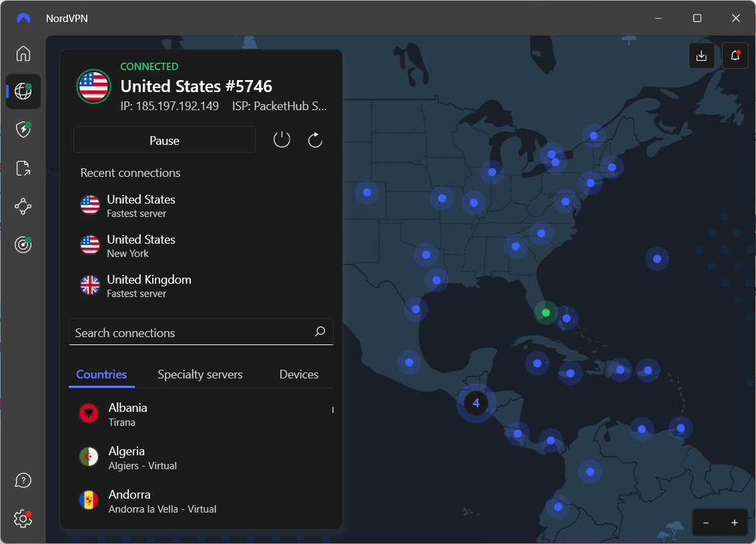This screenshot has height=544, width=756.
Task: Switch to the Countries tab
Action: coord(101,374)
